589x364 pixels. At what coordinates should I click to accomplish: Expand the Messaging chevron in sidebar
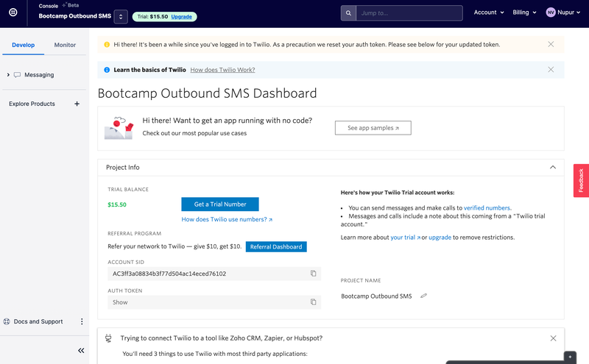[x=8, y=75]
